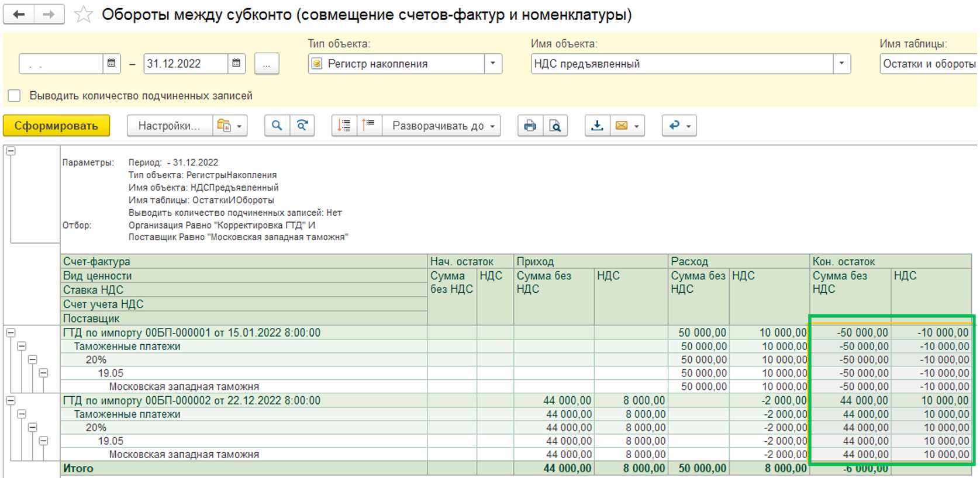
Task: Go back with the left arrow button
Action: (19, 15)
